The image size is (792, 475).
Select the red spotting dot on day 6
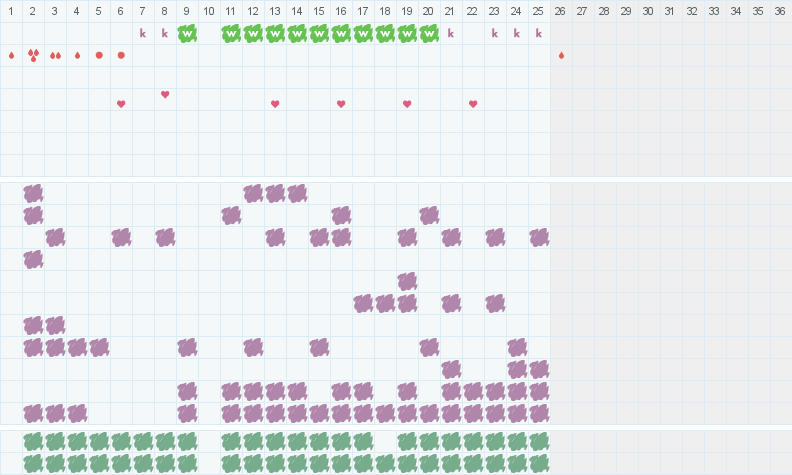[121, 55]
